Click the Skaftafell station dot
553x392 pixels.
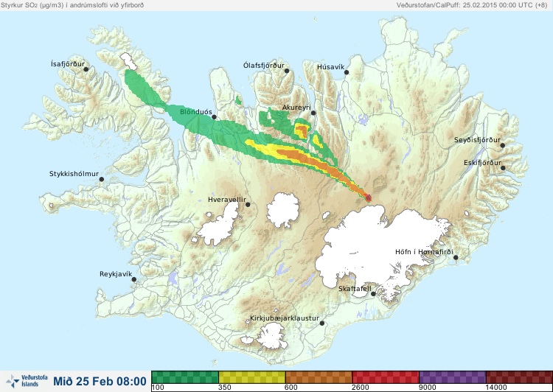tap(373, 294)
